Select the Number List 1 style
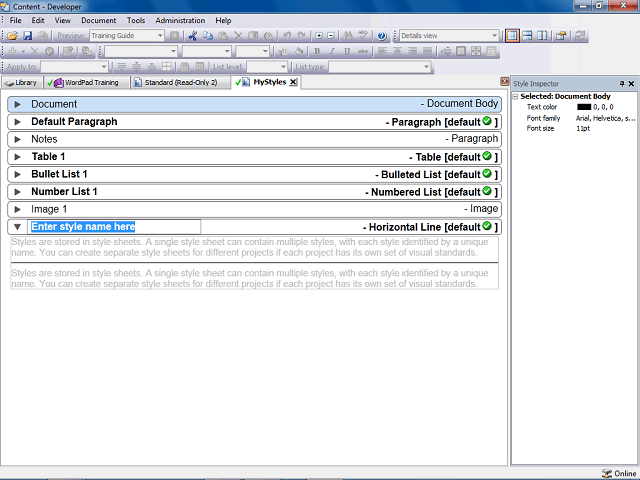640x480 pixels. [254, 192]
